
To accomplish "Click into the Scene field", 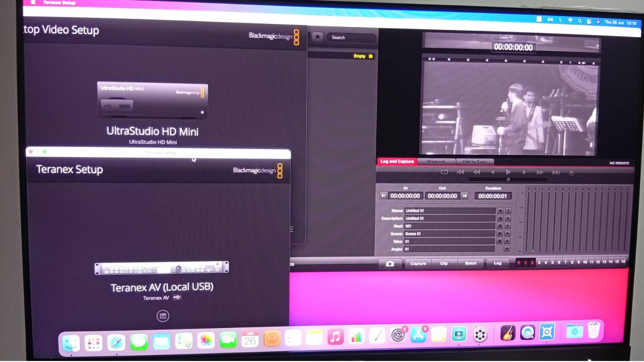I will [x=449, y=234].
